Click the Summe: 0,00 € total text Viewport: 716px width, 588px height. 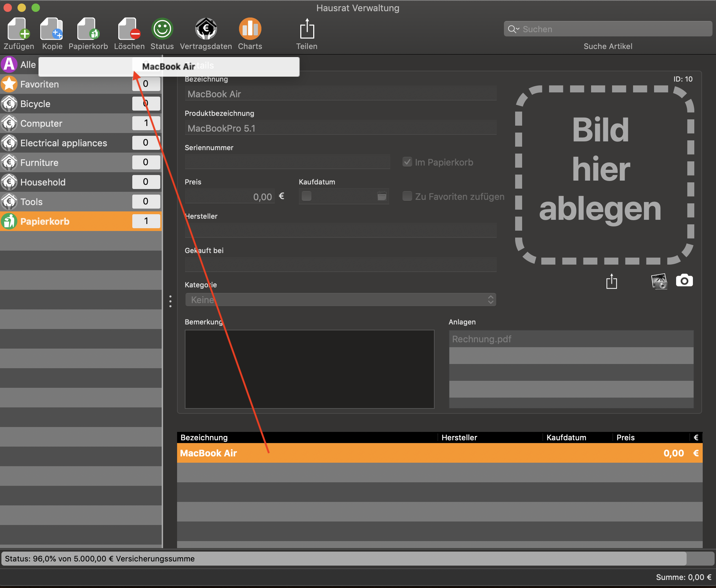683,577
